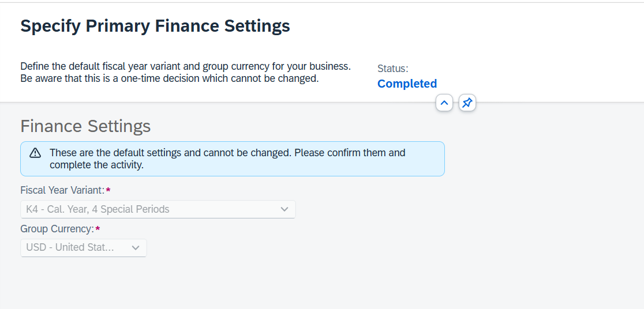Open the Group Currency dropdown
Viewport: 644px width, 309px height.
[x=83, y=248]
